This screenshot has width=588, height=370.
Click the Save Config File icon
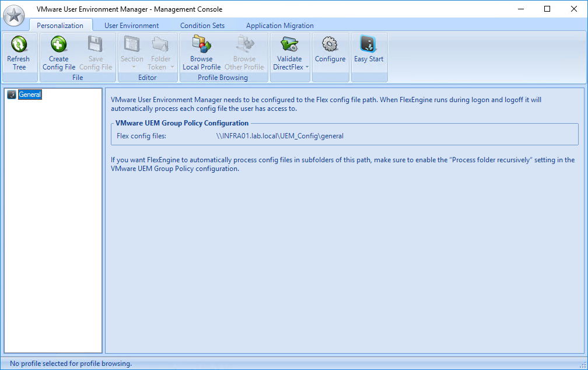point(95,44)
